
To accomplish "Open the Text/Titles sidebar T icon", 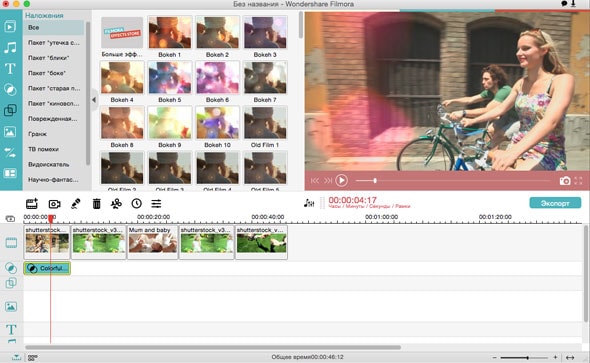I will (x=10, y=68).
